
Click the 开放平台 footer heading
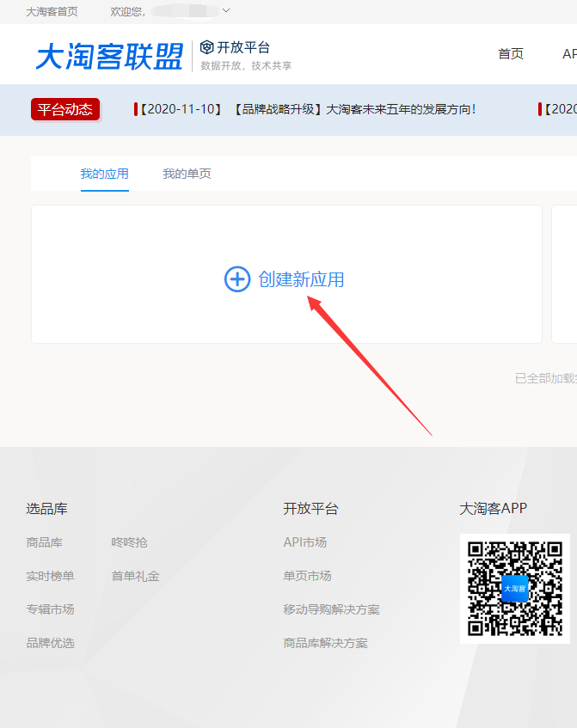click(310, 509)
